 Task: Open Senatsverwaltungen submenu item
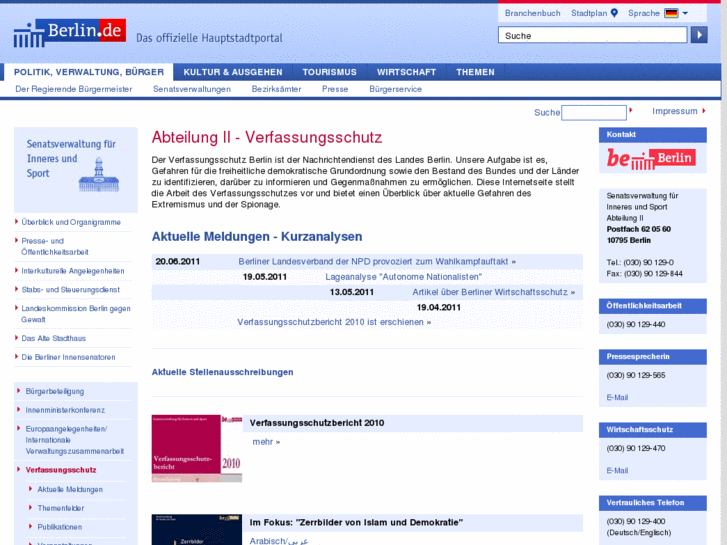coord(192,89)
